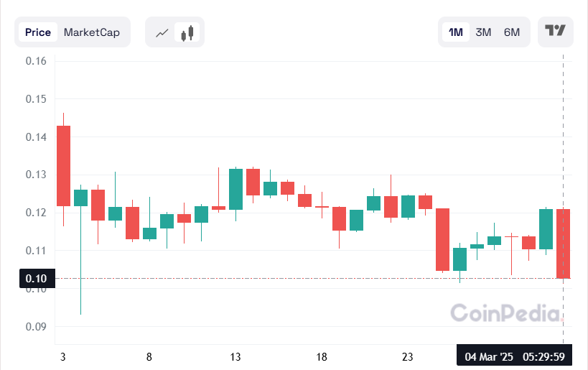Click the 0.16 price axis label
Image resolution: width=588 pixels, height=370 pixels.
pos(36,61)
